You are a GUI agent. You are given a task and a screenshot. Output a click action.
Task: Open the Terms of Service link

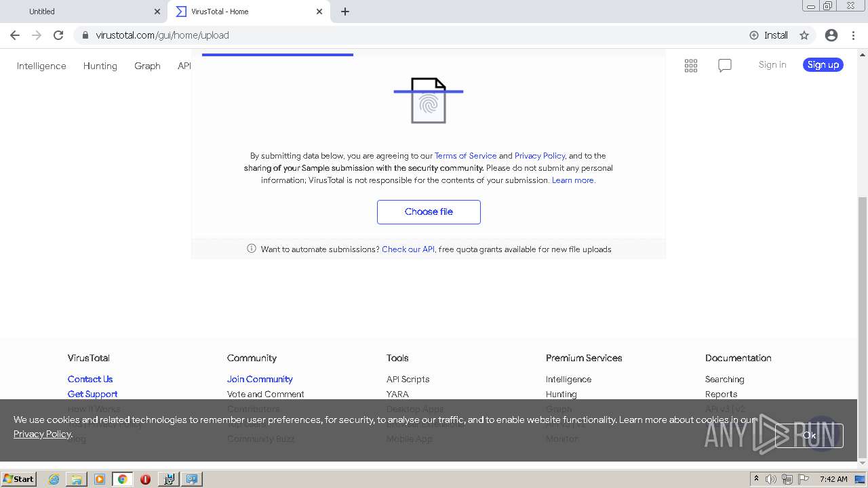[x=465, y=155]
